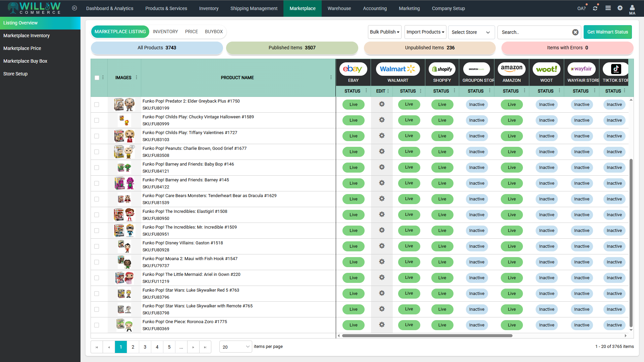Open the Shipping Management menu
This screenshot has height=362, width=644.
pos(254,8)
